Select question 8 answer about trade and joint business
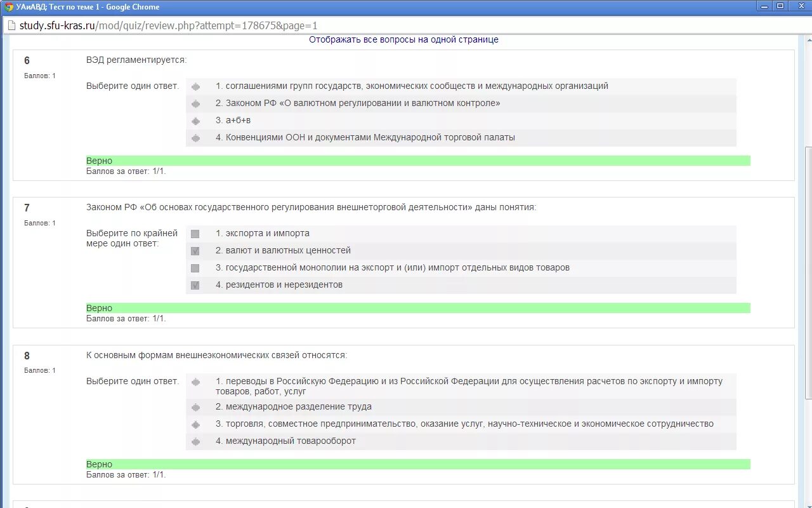Image resolution: width=812 pixels, height=508 pixels. click(196, 424)
